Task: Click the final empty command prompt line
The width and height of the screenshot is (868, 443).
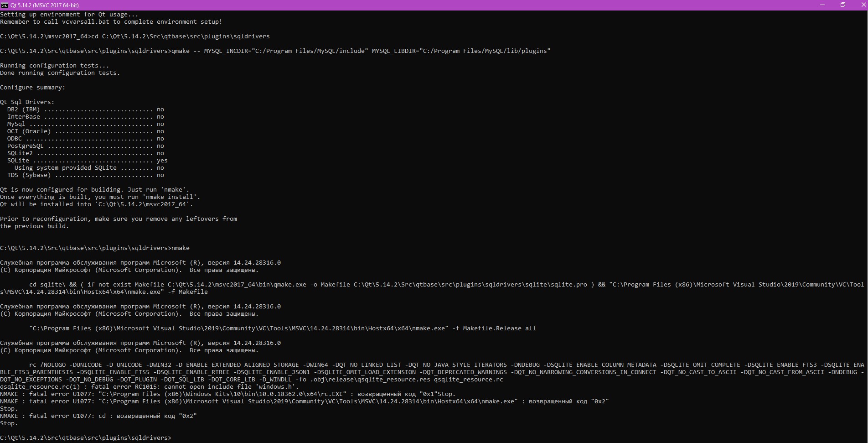Action: (86, 438)
